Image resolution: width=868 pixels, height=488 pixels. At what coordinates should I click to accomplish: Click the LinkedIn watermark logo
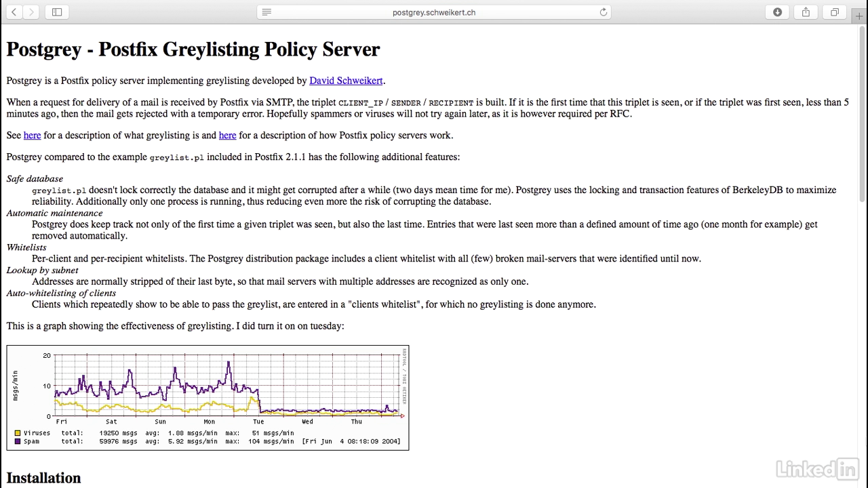(x=817, y=468)
